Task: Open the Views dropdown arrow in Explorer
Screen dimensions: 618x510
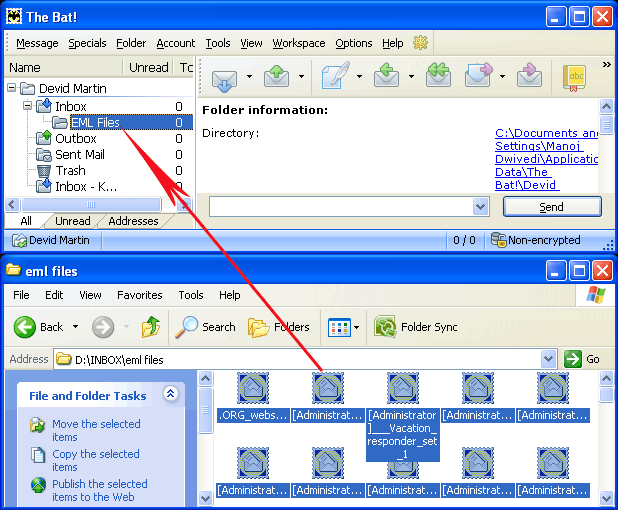Action: point(357,327)
